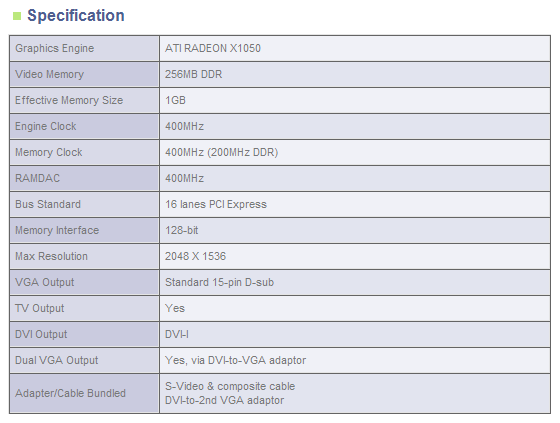Select the RAMDAC label cell
The image size is (560, 423).
pyautogui.click(x=84, y=178)
